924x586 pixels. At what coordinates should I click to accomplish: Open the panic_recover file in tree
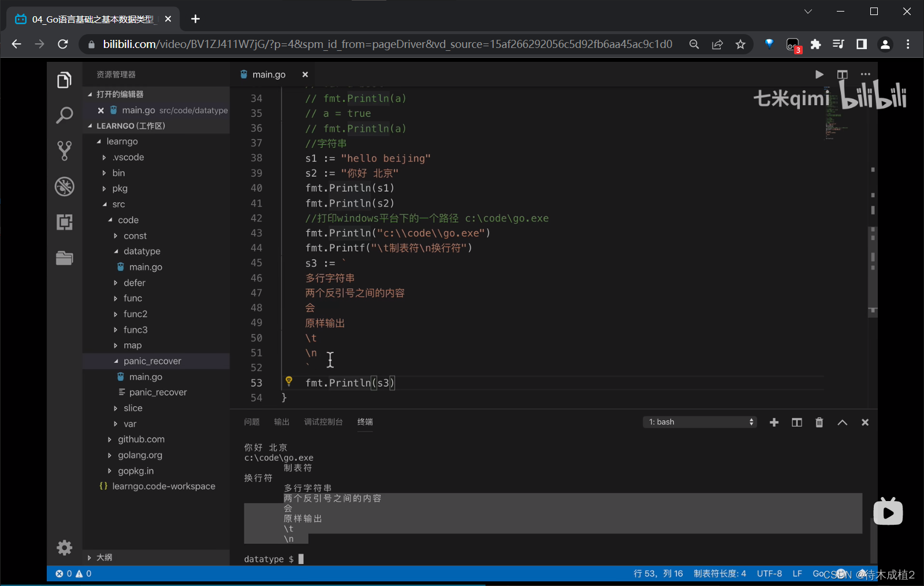(158, 392)
